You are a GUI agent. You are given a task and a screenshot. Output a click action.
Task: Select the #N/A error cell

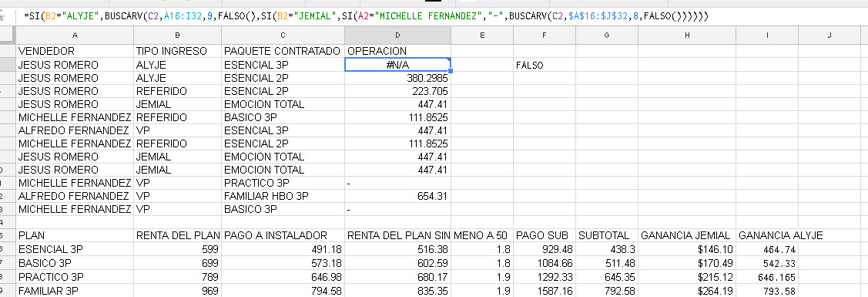(397, 64)
